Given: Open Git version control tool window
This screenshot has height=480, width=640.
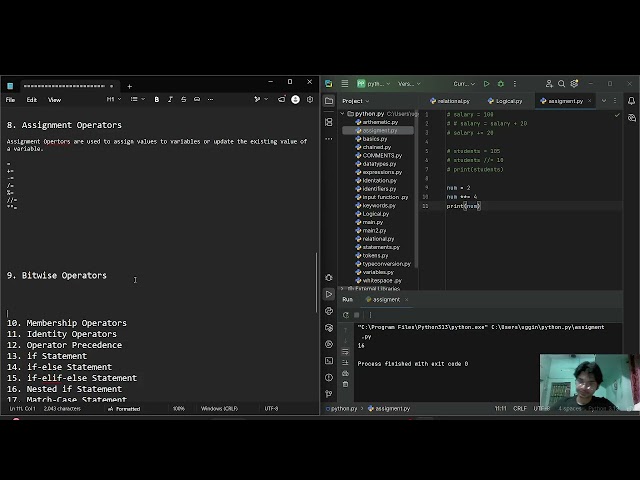Looking at the screenshot, I should [329, 394].
